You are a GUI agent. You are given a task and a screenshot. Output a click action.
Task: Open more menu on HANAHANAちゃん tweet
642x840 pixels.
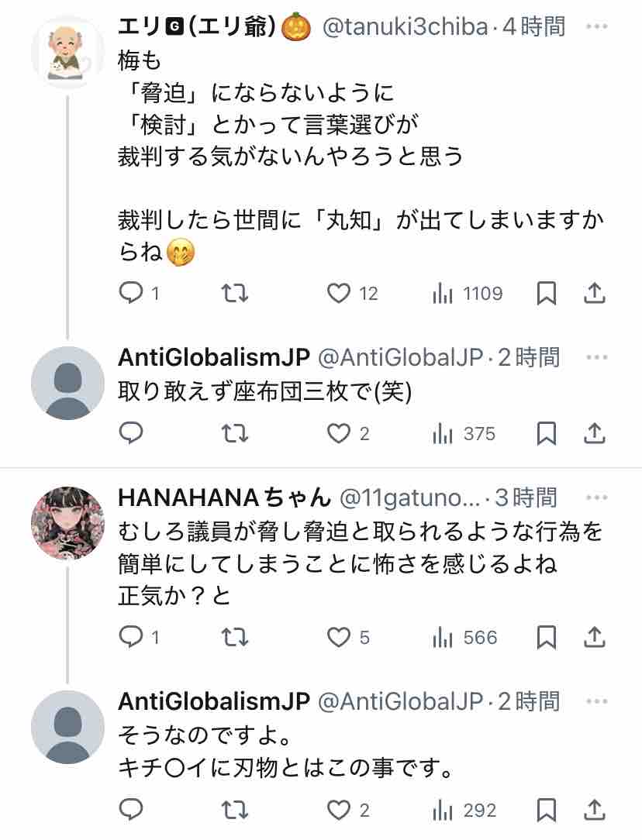tap(596, 497)
